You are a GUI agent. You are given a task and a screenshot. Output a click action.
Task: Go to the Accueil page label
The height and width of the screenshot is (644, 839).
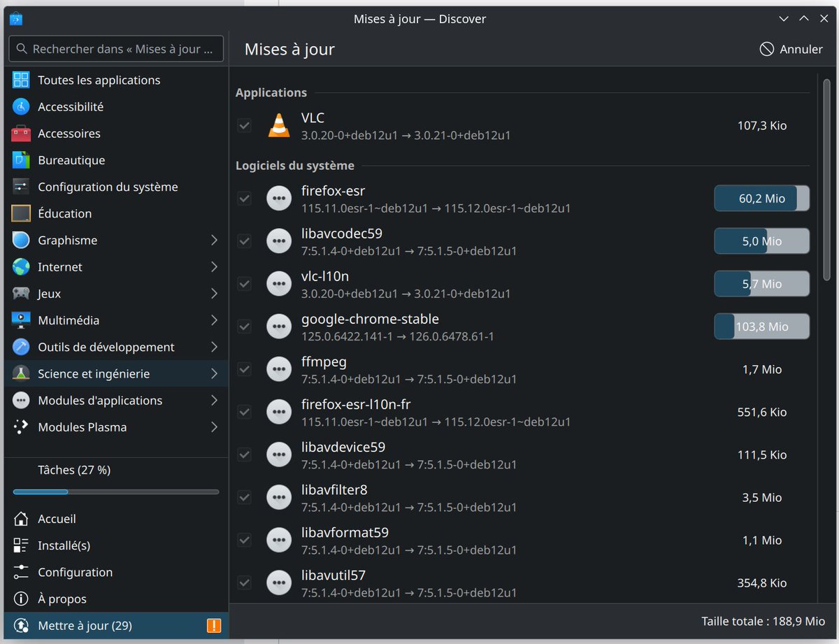[x=57, y=519]
